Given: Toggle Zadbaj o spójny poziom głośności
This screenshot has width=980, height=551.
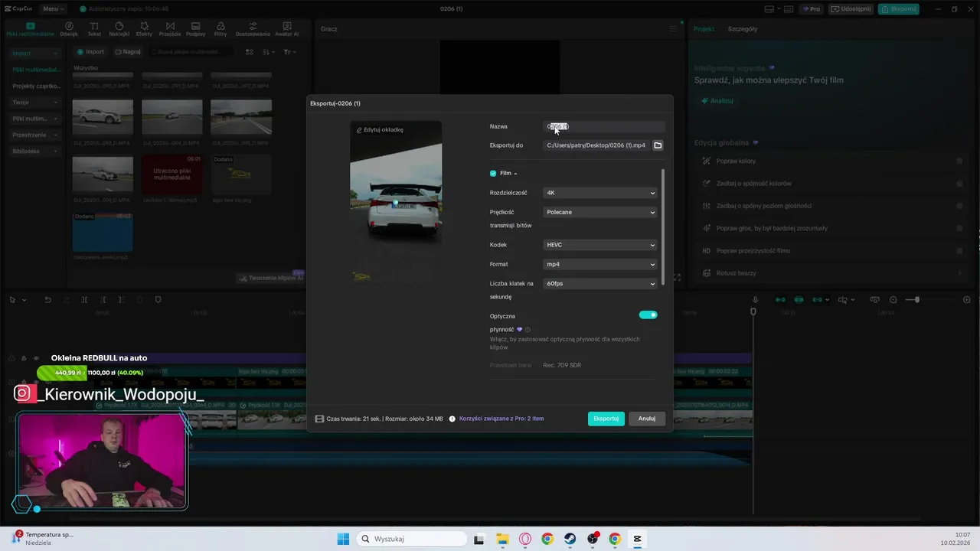Looking at the screenshot, I should tap(959, 206).
